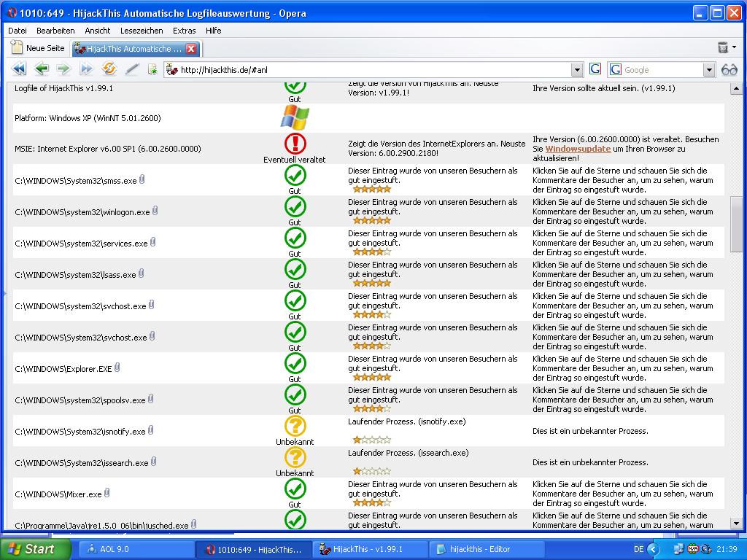Switch to hijackthis - Editor taskbar button
The height and width of the screenshot is (560, 747).
[486, 549]
